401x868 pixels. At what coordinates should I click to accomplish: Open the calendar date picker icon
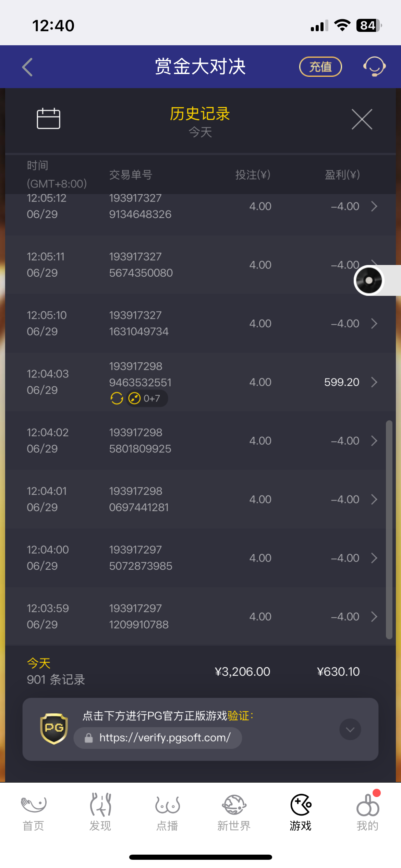pos(48,118)
